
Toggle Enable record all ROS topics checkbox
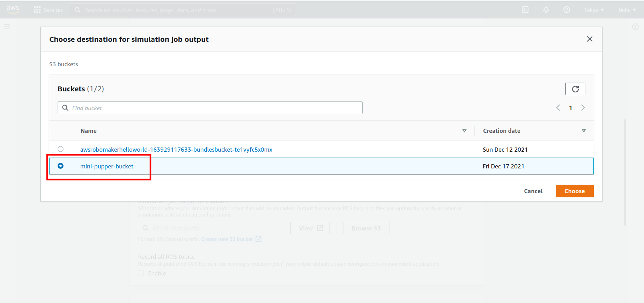coord(141,273)
